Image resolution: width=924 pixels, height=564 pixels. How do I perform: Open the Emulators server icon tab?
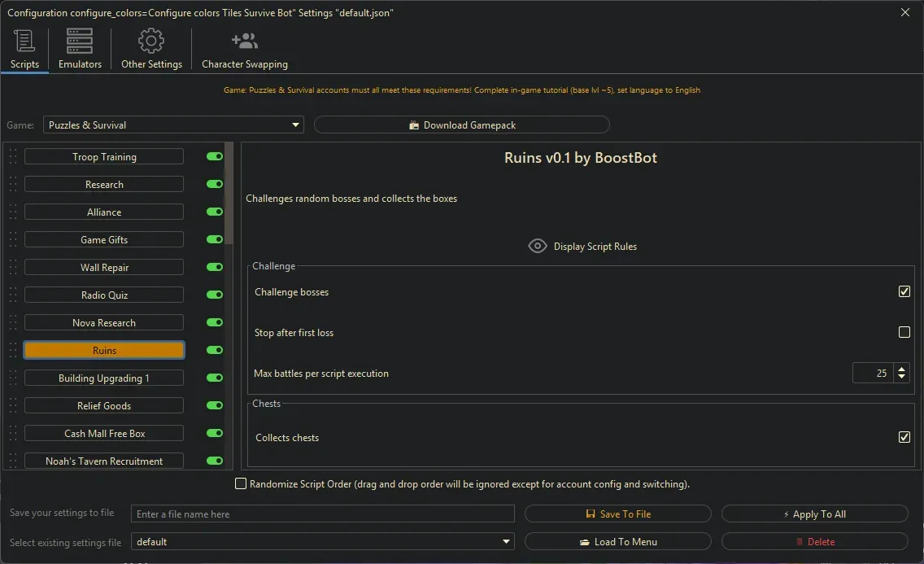80,41
